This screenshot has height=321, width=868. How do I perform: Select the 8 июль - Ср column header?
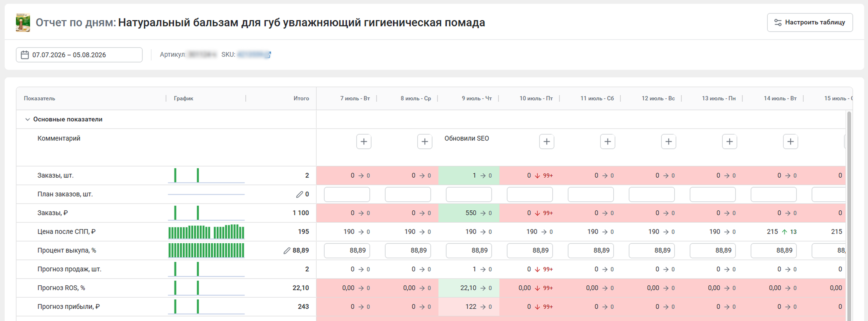[416, 98]
